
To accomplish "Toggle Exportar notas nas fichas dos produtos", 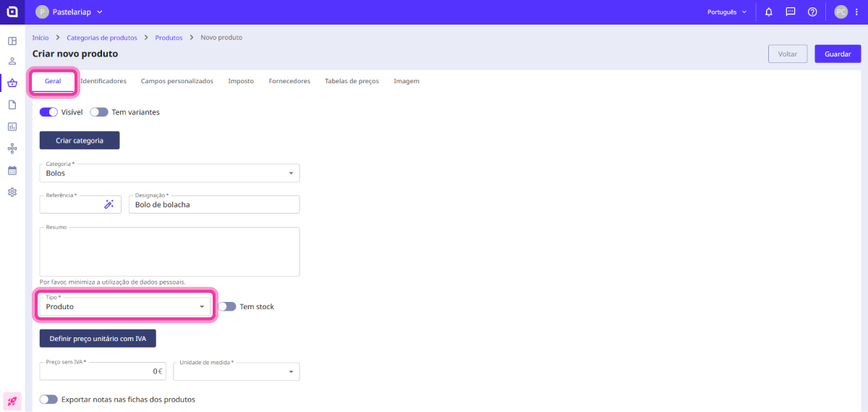I will (48, 399).
